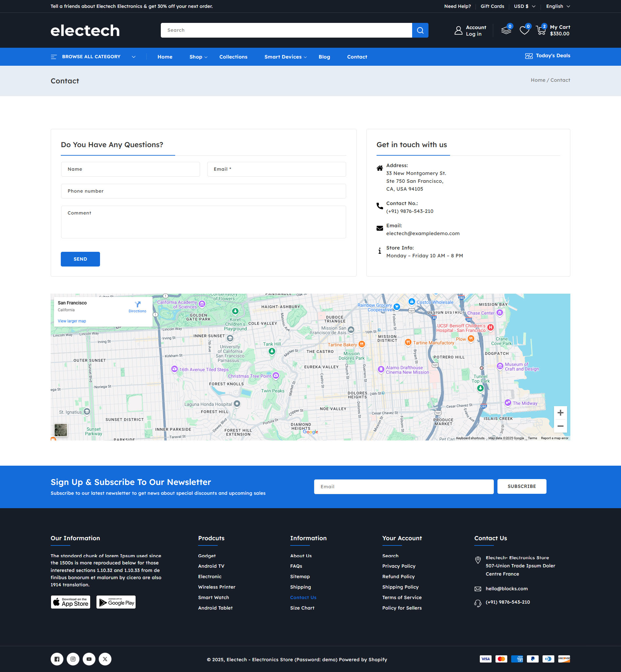Image resolution: width=621 pixels, height=672 pixels.
Task: Click the YouTube icon in footer
Action: coord(89,659)
